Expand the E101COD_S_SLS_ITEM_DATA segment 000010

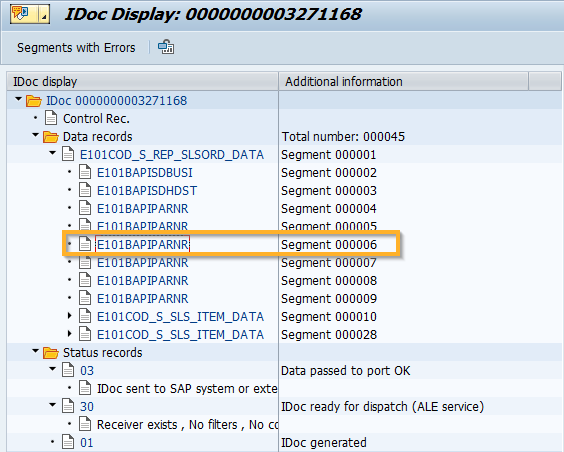click(x=70, y=316)
